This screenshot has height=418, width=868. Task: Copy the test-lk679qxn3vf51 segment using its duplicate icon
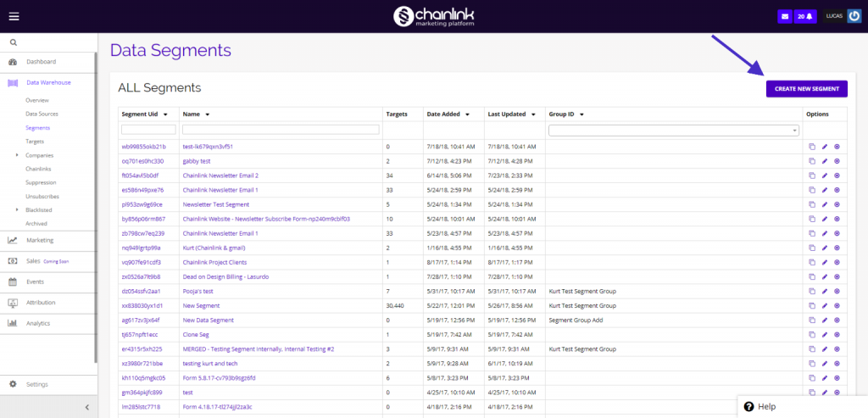[812, 147]
